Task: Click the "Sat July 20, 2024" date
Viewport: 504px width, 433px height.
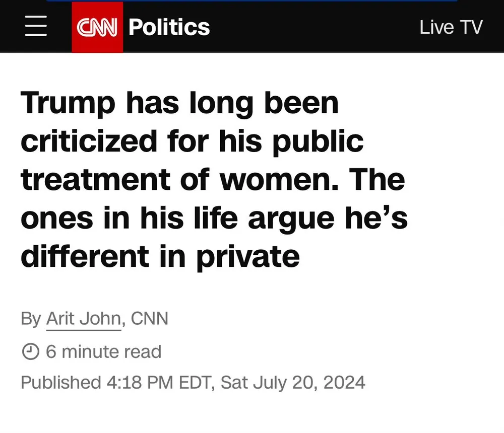Action: point(293,383)
